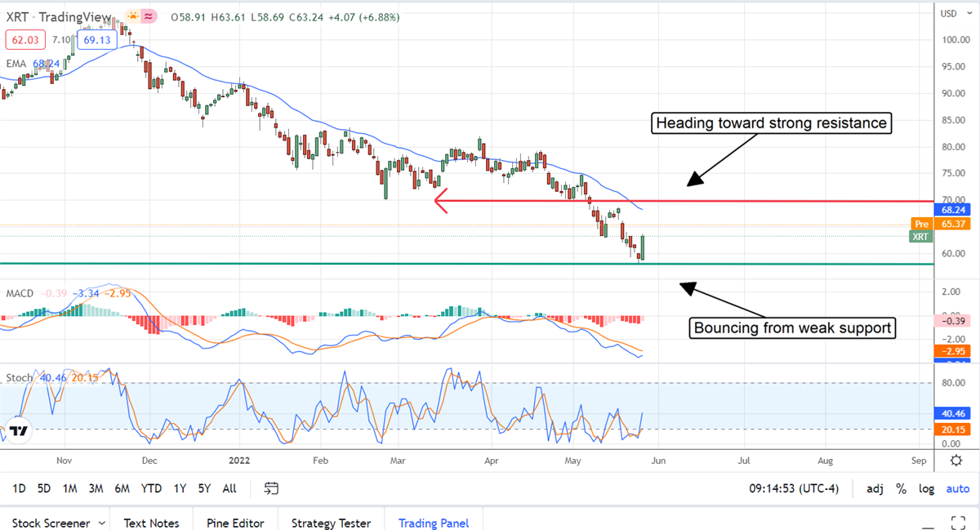Switch to the Pine Editor tab
980x530 pixels.
[235, 523]
